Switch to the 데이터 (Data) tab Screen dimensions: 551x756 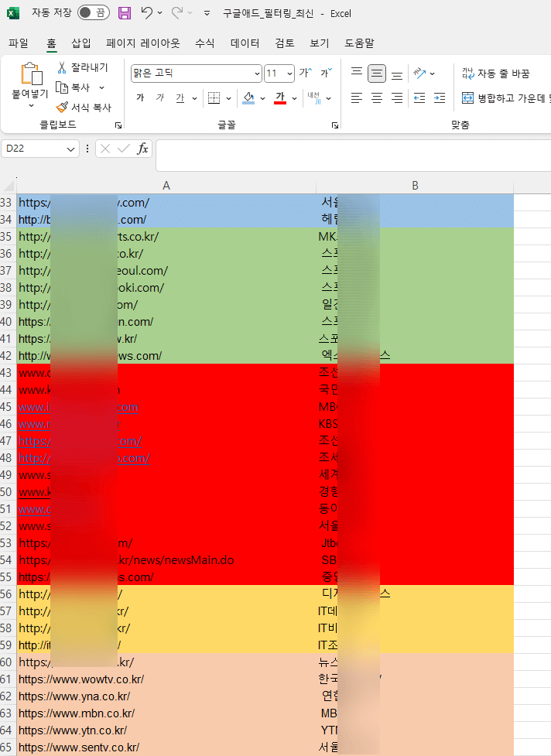coord(245,43)
